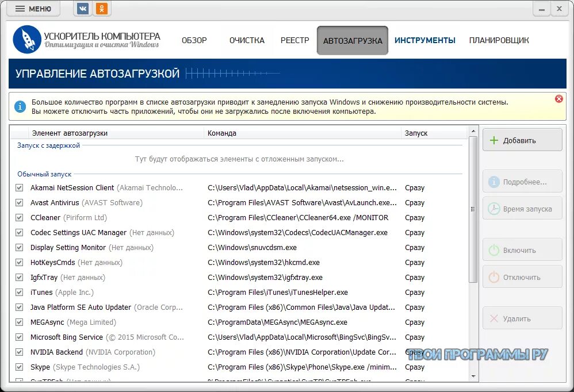Select the HotKeysCmds entry
This screenshot has width=574, height=392.
(53, 263)
